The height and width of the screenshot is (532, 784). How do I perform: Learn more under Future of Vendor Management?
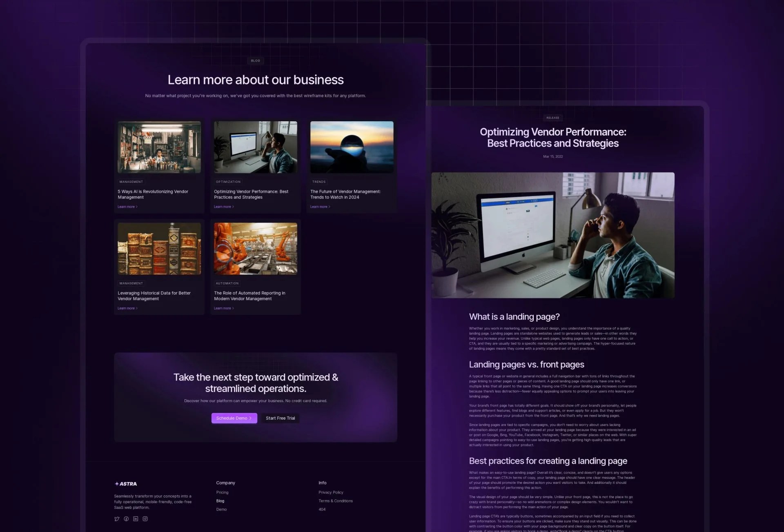pyautogui.click(x=320, y=207)
